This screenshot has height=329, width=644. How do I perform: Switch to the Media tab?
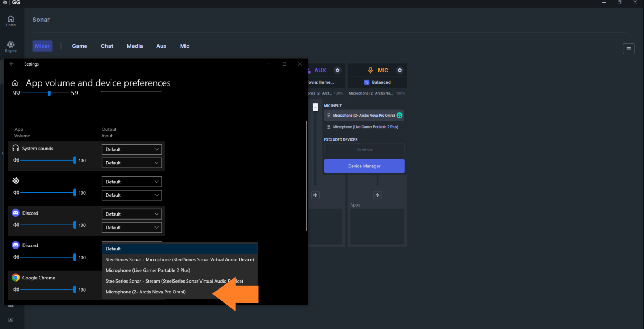(135, 46)
